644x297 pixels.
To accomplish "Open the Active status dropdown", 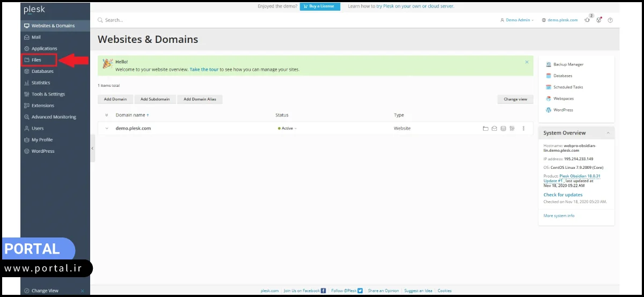I will tap(288, 129).
